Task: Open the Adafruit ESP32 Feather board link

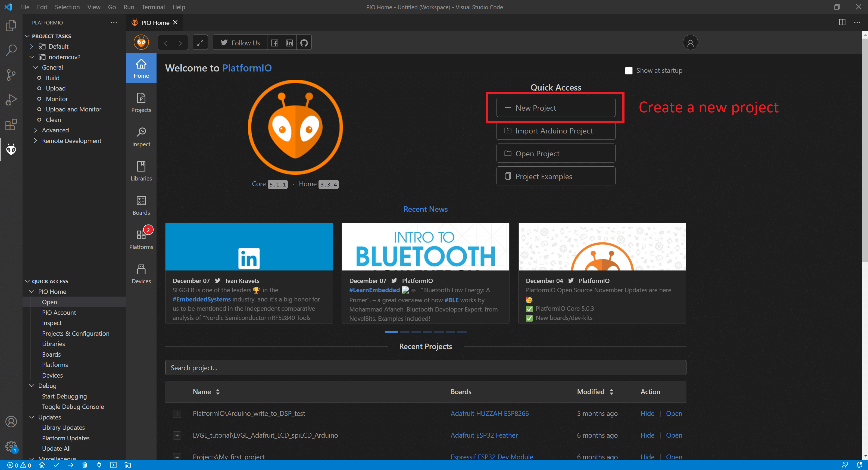Action: 484,435
